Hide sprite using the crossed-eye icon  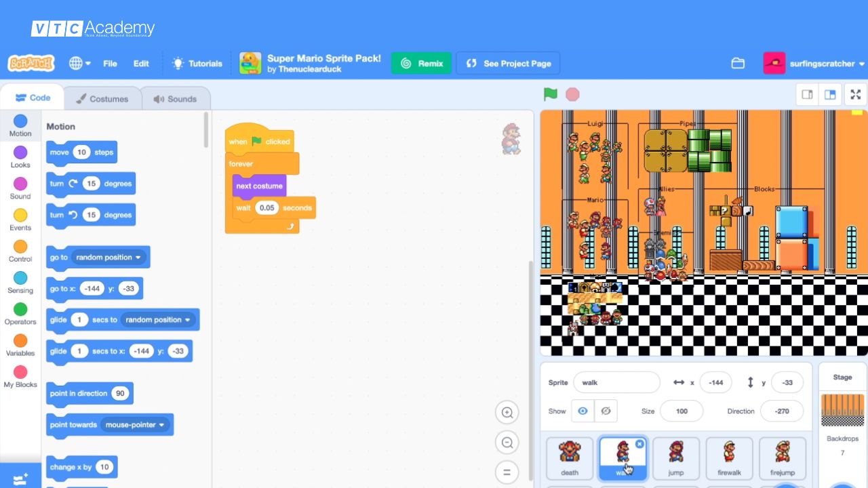pos(606,411)
